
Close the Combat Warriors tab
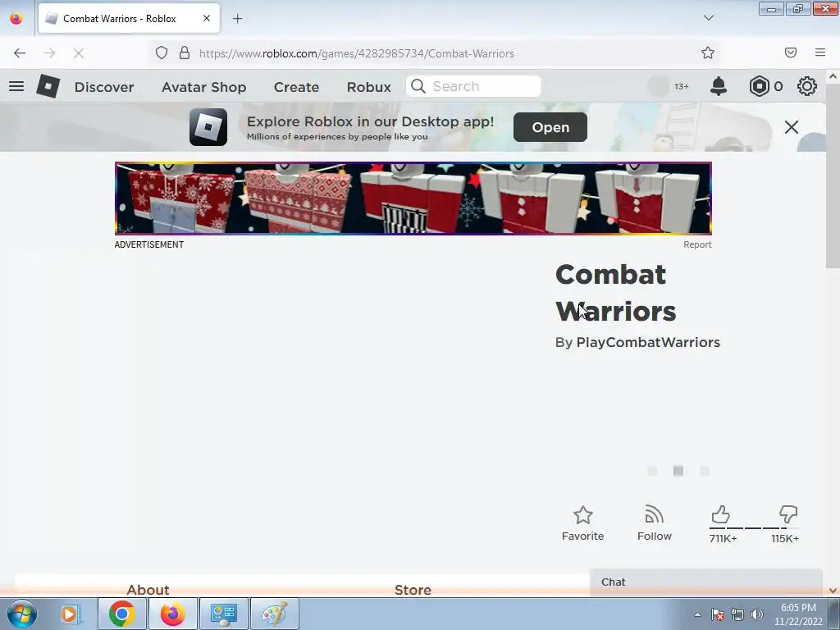(206, 18)
